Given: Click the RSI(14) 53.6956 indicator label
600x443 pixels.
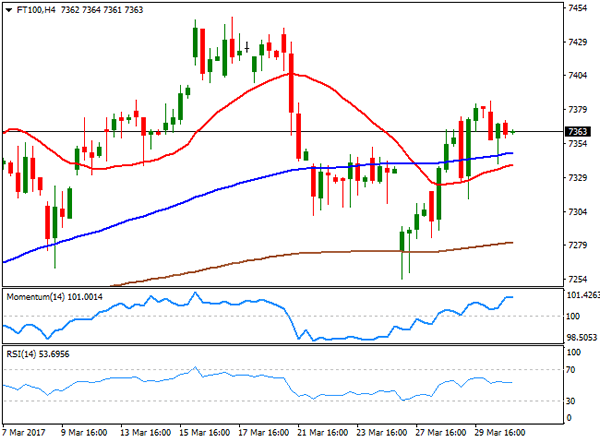Looking at the screenshot, I should click(x=38, y=354).
